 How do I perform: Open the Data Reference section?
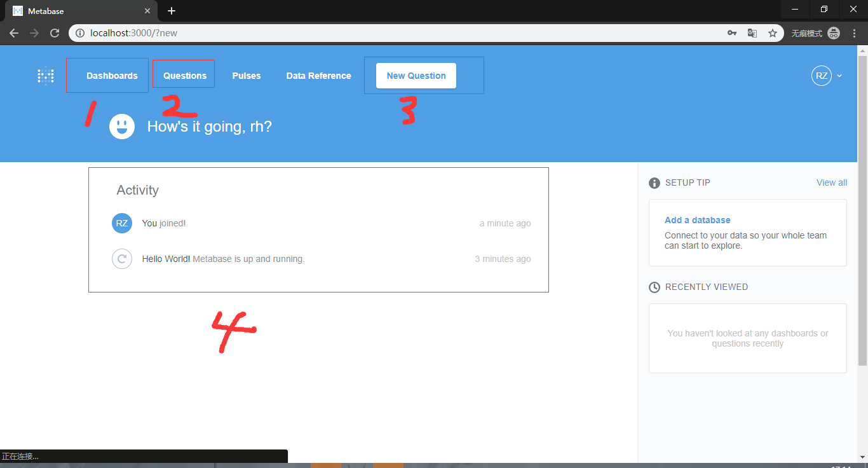[x=318, y=75]
